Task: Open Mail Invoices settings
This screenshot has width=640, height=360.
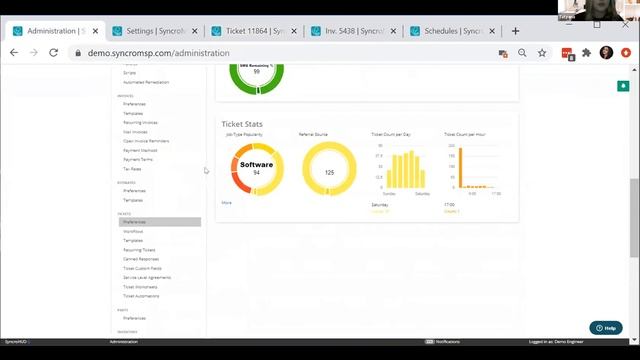Action: [x=135, y=132]
